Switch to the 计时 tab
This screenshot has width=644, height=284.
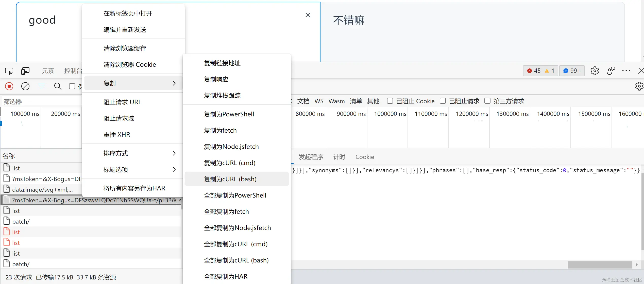point(339,157)
